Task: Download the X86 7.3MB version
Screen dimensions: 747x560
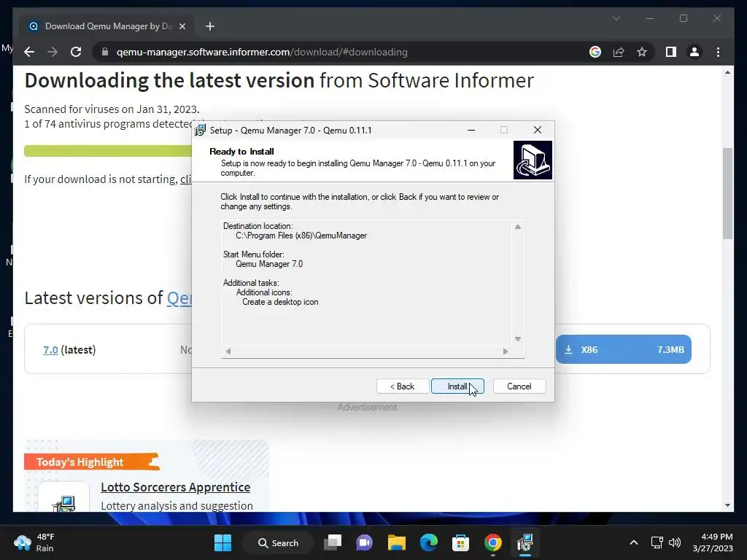Action: 623,349
